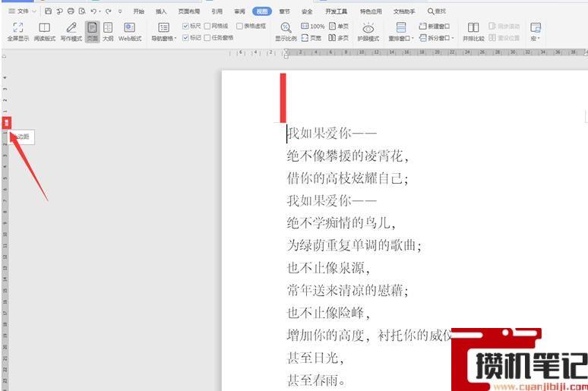Open the Macro (宏) dropdown
The image size is (588, 391).
point(535,31)
